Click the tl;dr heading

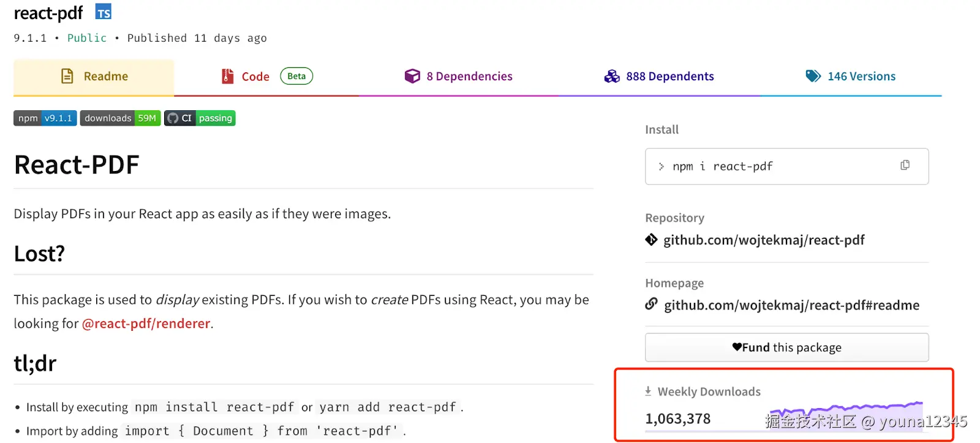coord(35,363)
